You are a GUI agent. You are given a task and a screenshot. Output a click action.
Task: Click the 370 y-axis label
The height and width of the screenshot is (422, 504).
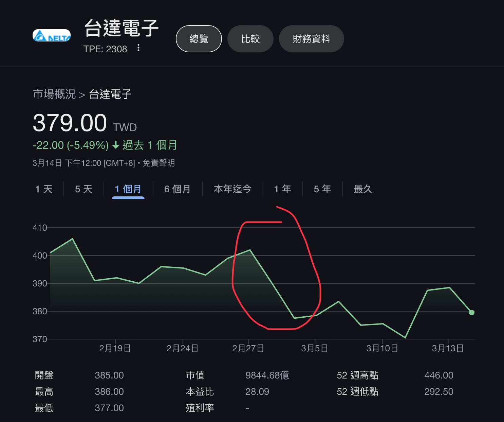[x=40, y=339]
